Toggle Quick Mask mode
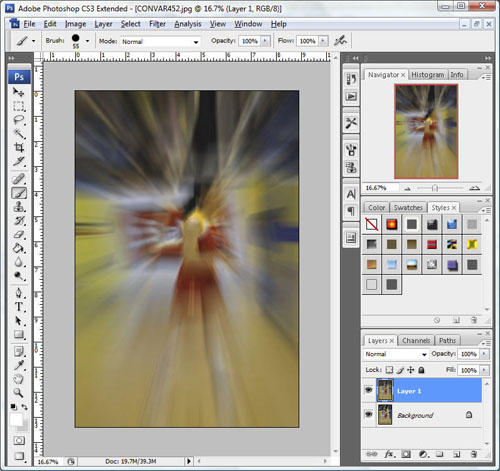The width and height of the screenshot is (500, 471). pos(19,441)
